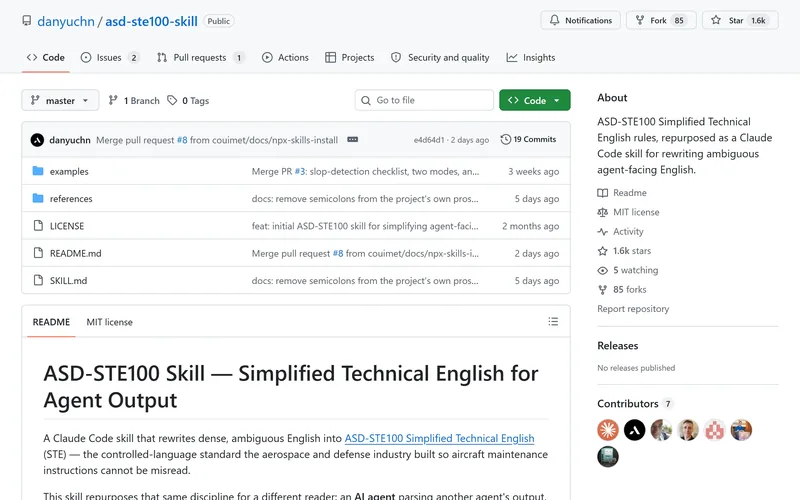This screenshot has width=800, height=500.
Task: Expand the commit message ellipsis button
Action: click(353, 139)
